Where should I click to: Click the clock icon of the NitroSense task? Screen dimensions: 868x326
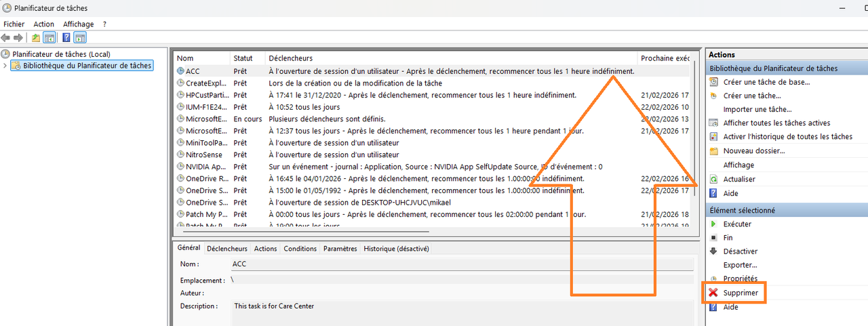[x=180, y=155]
